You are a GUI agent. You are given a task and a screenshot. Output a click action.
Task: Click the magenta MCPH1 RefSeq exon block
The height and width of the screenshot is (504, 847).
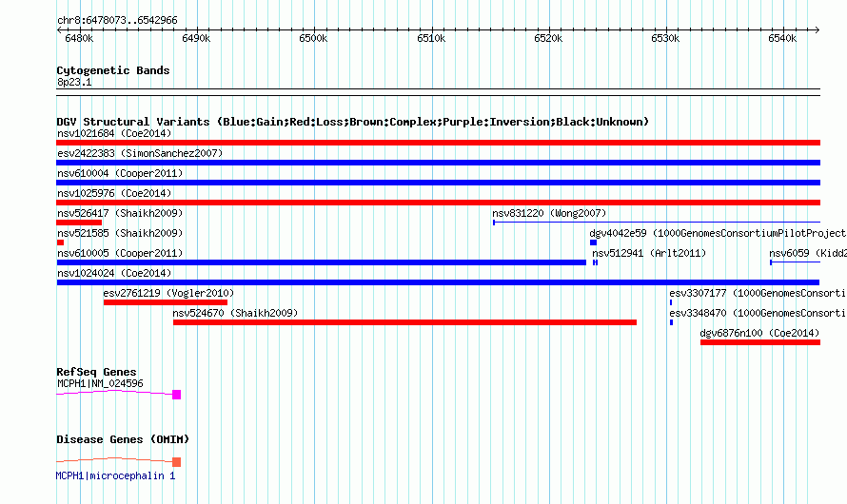tap(177, 395)
